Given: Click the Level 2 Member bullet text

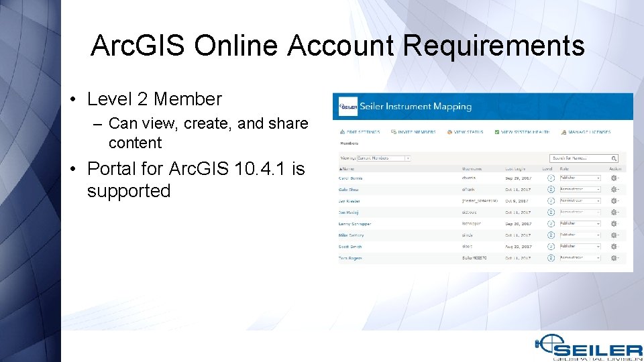Looking at the screenshot, I should click(154, 99).
